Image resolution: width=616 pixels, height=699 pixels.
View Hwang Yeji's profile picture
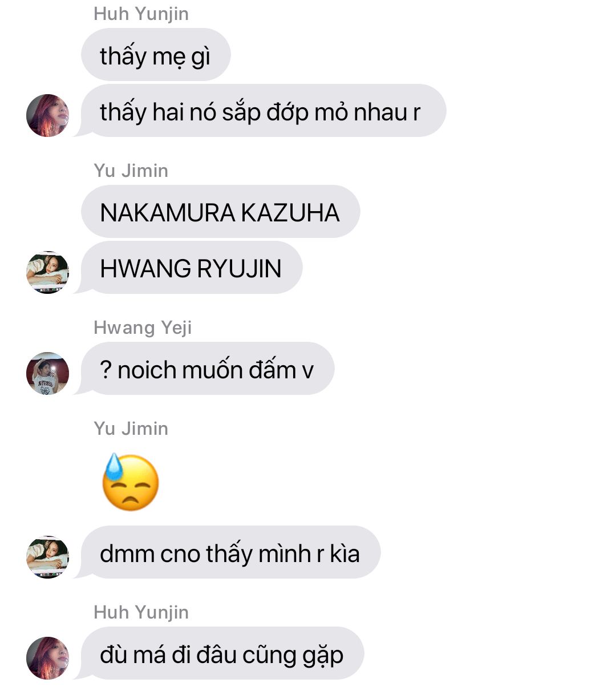(x=47, y=373)
